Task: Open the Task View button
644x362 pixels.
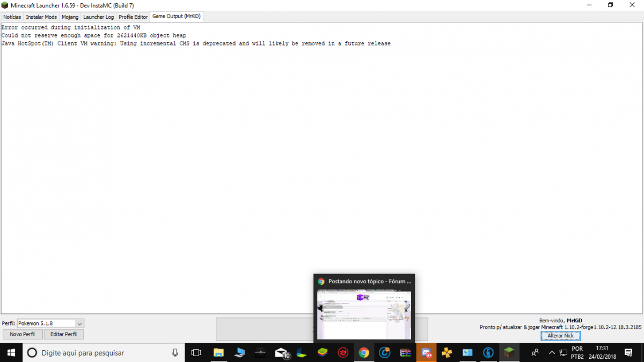Action: coord(196,352)
